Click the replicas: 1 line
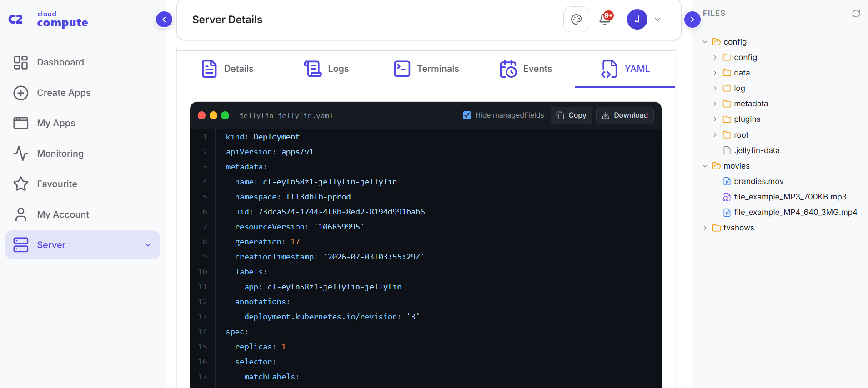868x388 pixels. point(261,347)
